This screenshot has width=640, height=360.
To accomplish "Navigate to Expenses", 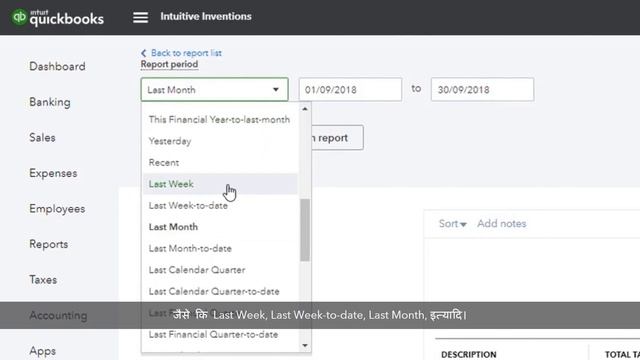I will 53,173.
